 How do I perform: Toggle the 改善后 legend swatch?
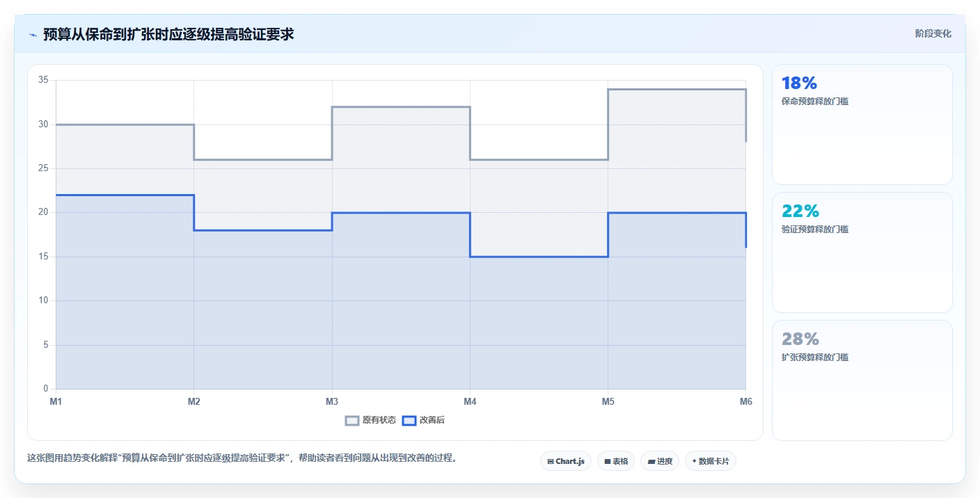pyautogui.click(x=409, y=420)
